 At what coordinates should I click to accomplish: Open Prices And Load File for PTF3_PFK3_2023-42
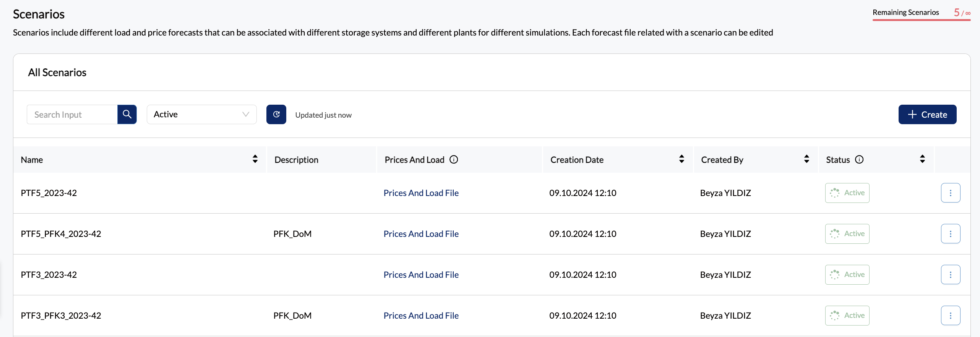click(x=421, y=316)
